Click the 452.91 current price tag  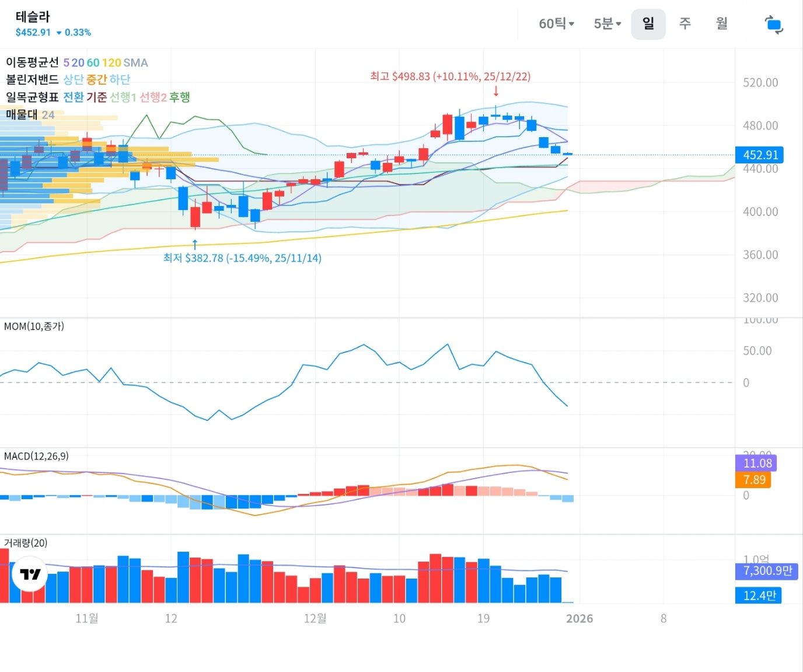pos(760,155)
